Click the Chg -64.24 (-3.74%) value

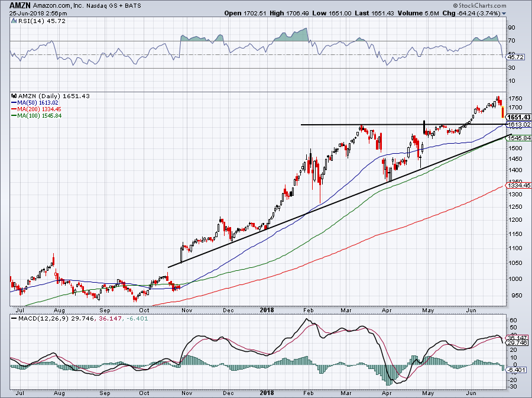tap(472, 13)
